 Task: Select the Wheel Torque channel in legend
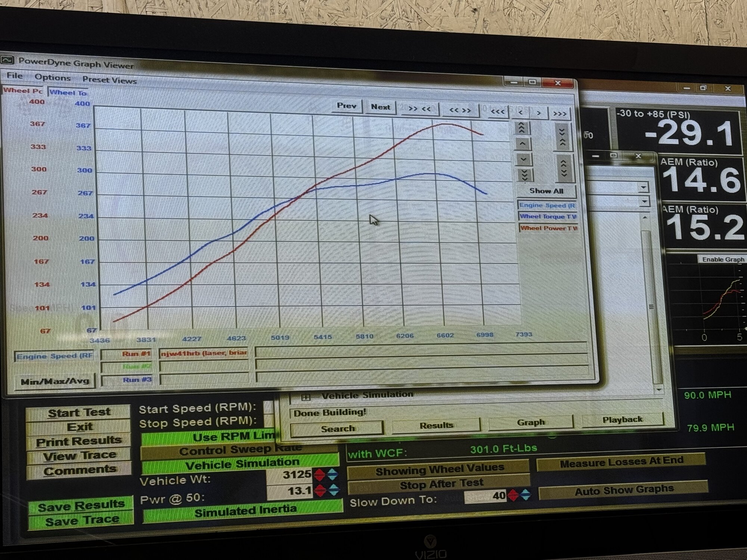click(548, 217)
